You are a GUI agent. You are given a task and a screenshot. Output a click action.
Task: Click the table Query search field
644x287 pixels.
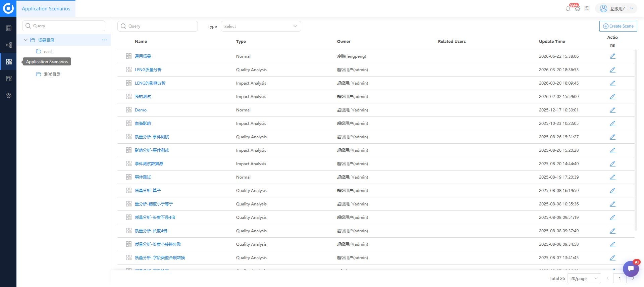tap(158, 26)
